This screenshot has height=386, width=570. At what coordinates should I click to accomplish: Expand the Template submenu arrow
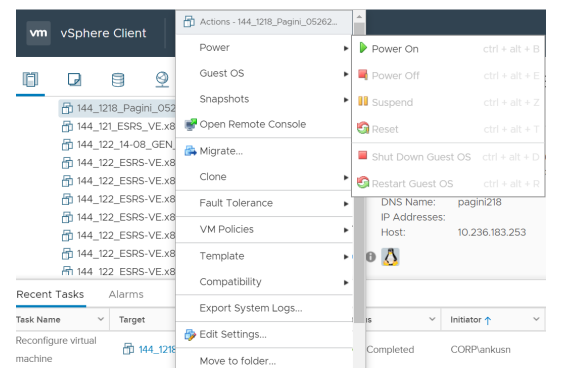[x=346, y=257]
